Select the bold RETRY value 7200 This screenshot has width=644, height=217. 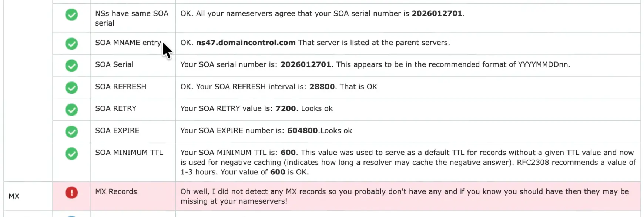click(285, 108)
